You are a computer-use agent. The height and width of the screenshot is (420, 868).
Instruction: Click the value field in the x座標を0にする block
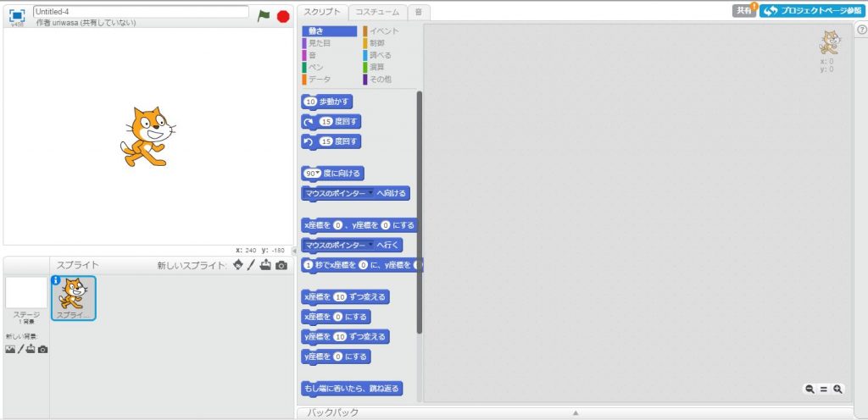(337, 318)
